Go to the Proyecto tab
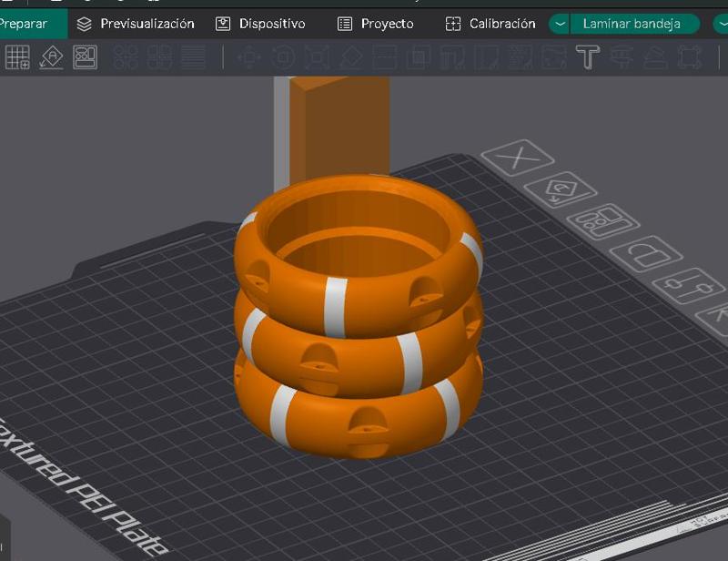Image resolution: width=728 pixels, height=561 pixels. click(375, 24)
